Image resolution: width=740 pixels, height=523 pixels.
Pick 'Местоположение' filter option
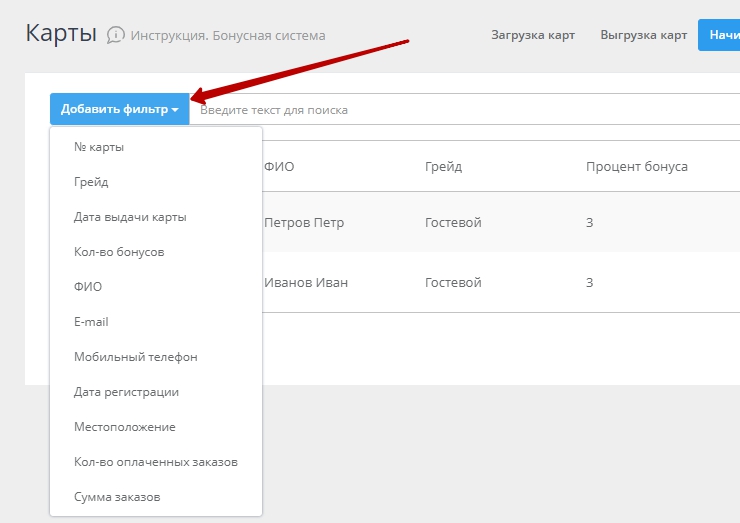124,427
